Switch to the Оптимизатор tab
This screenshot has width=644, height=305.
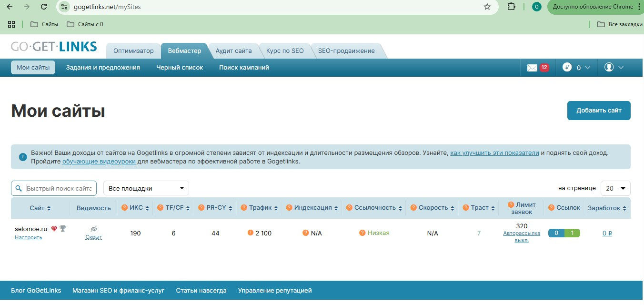[x=133, y=51]
